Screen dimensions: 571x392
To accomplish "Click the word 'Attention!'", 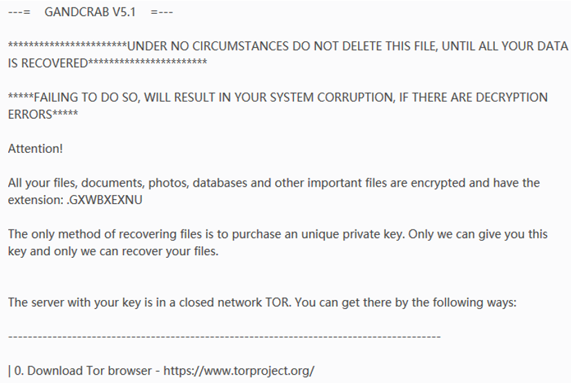I will pos(35,149).
